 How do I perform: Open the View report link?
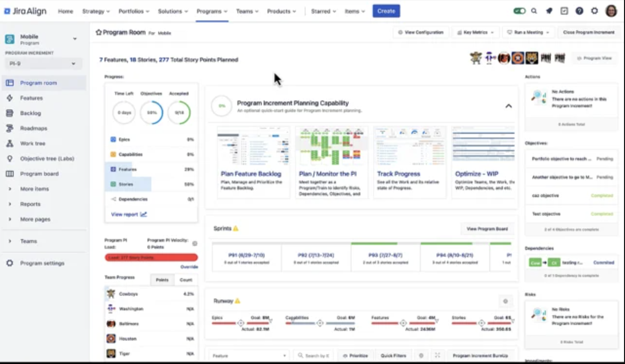coord(129,214)
